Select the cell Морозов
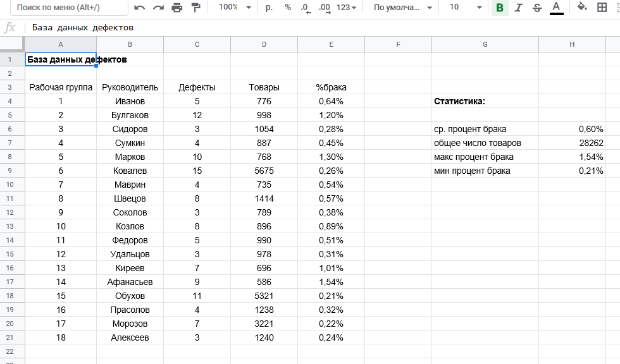Image resolution: width=620 pixels, height=364 pixels. (130, 324)
